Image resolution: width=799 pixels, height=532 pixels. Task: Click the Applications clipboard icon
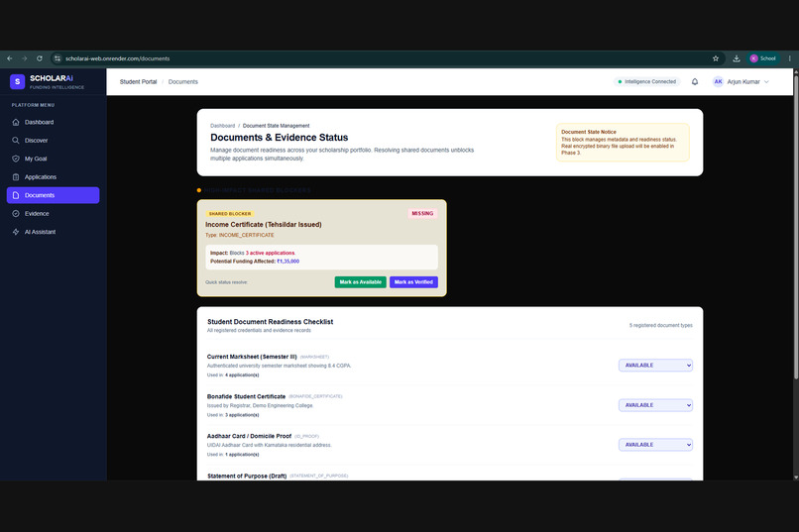pyautogui.click(x=16, y=177)
